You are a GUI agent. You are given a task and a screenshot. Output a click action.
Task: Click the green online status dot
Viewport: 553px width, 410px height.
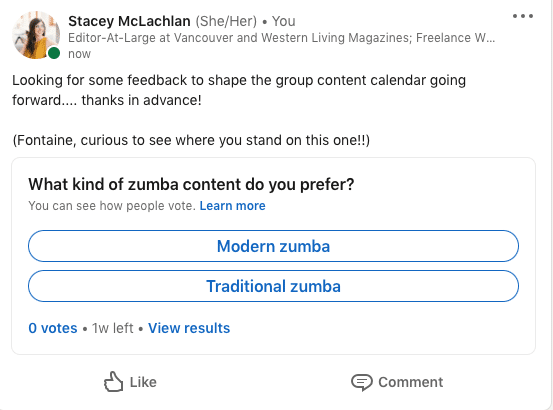pos(54,53)
